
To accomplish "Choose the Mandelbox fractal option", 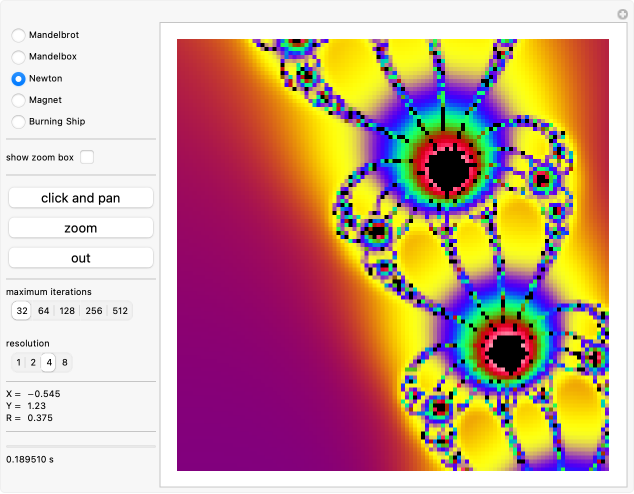I will (19, 56).
